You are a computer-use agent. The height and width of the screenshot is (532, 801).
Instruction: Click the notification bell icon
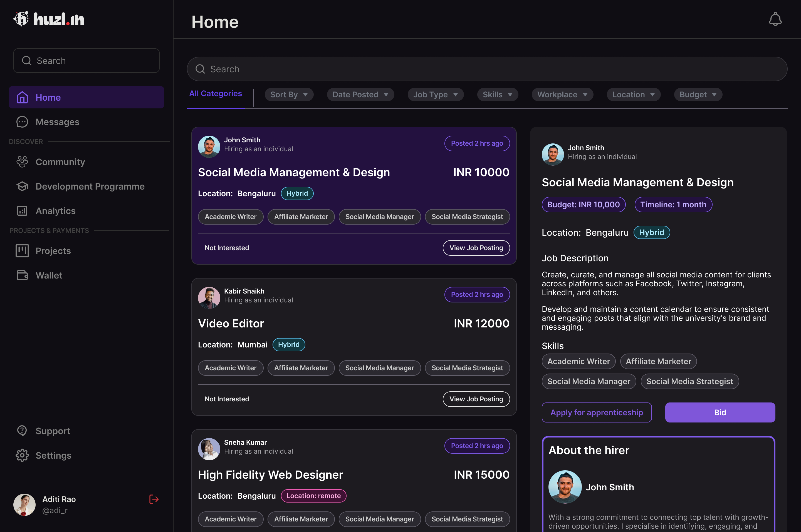click(775, 19)
